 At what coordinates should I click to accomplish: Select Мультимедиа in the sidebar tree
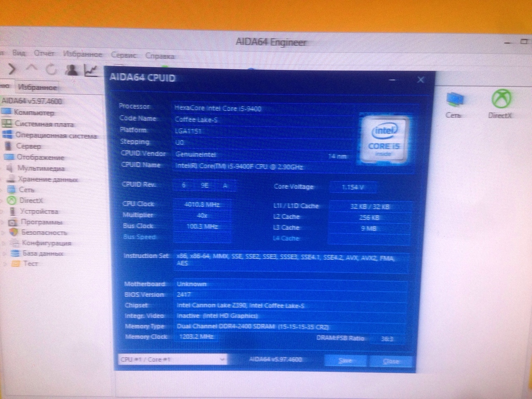(41, 168)
